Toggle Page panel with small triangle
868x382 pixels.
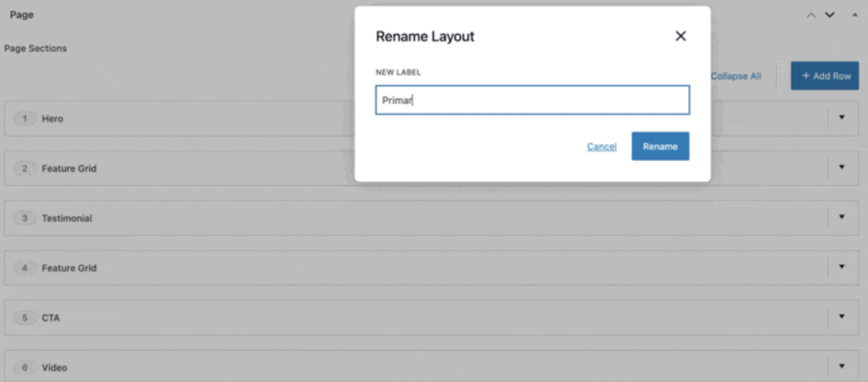(855, 15)
